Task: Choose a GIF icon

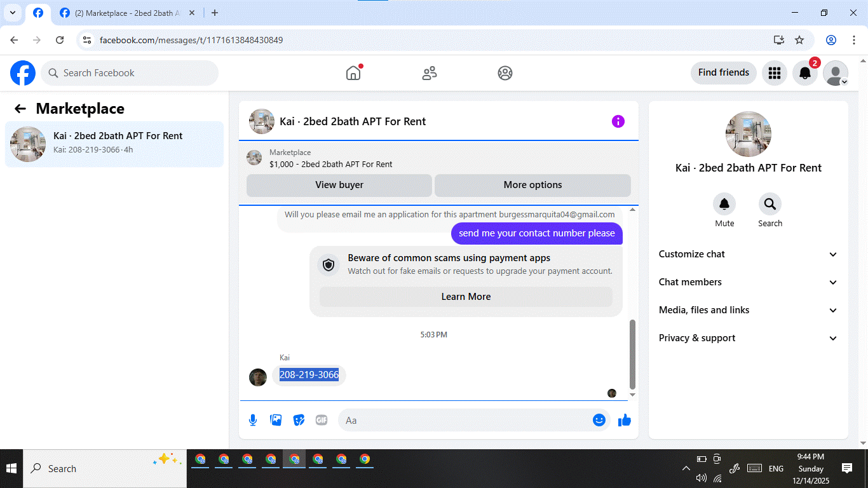Action: (x=322, y=420)
